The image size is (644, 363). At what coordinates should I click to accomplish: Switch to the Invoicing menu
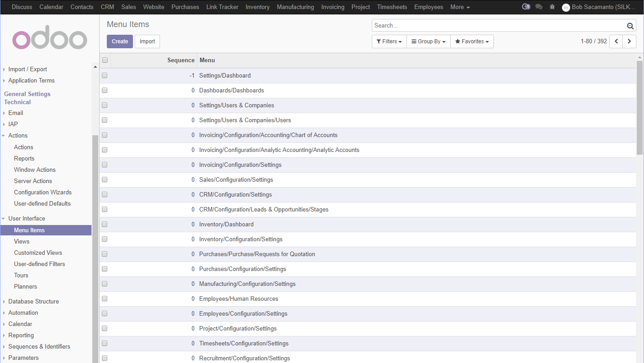333,7
